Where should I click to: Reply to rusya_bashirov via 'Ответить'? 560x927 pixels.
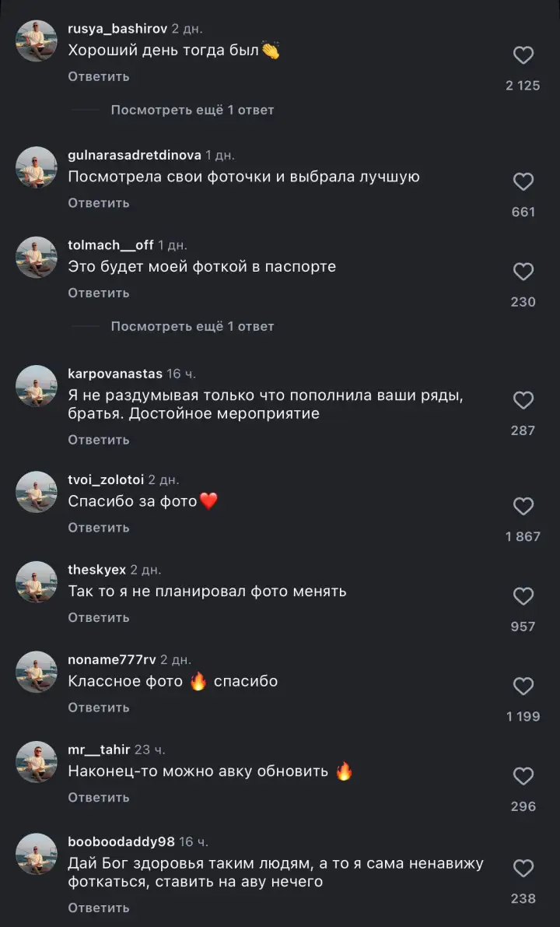(99, 76)
